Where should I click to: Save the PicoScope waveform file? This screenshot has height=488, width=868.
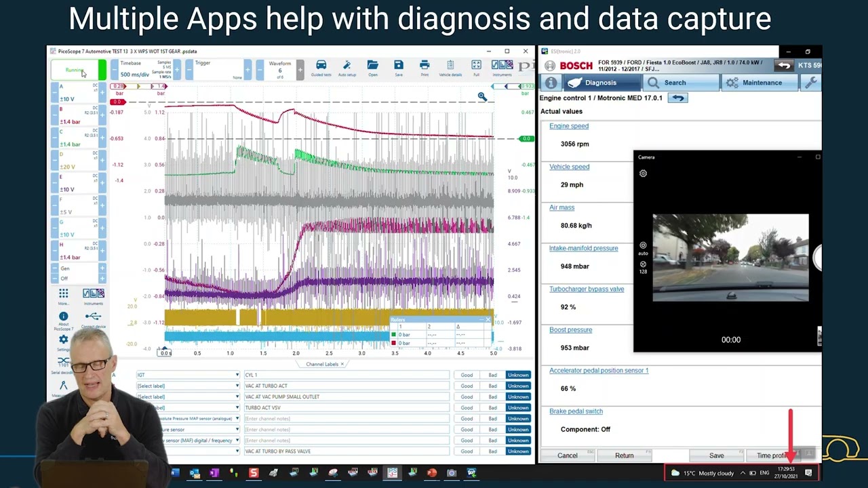(x=399, y=68)
